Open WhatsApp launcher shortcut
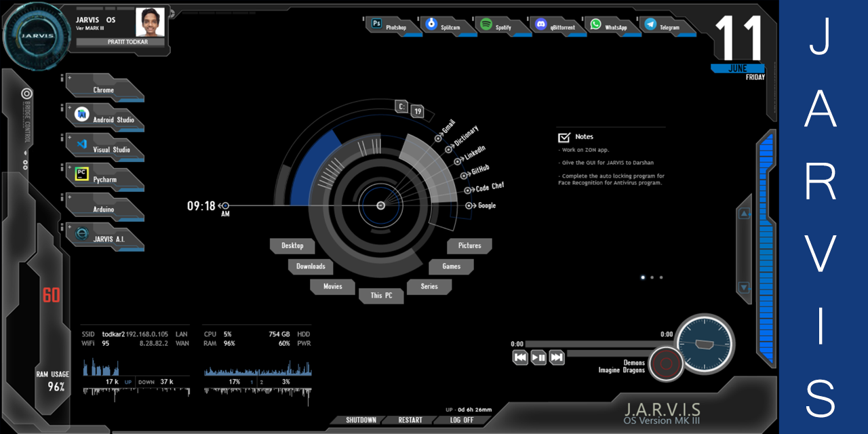 [595, 24]
